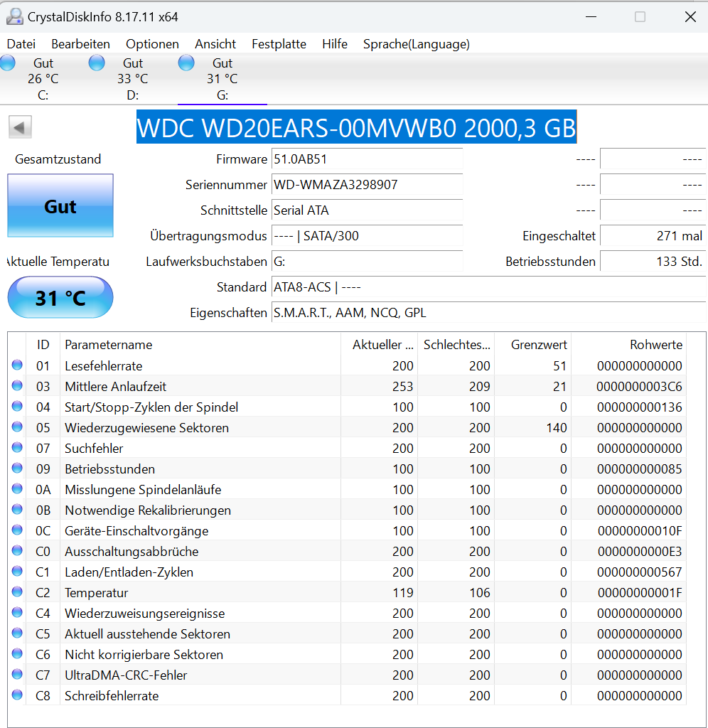Image resolution: width=708 pixels, height=728 pixels.
Task: Click the Gut overall health status button
Action: (60, 205)
